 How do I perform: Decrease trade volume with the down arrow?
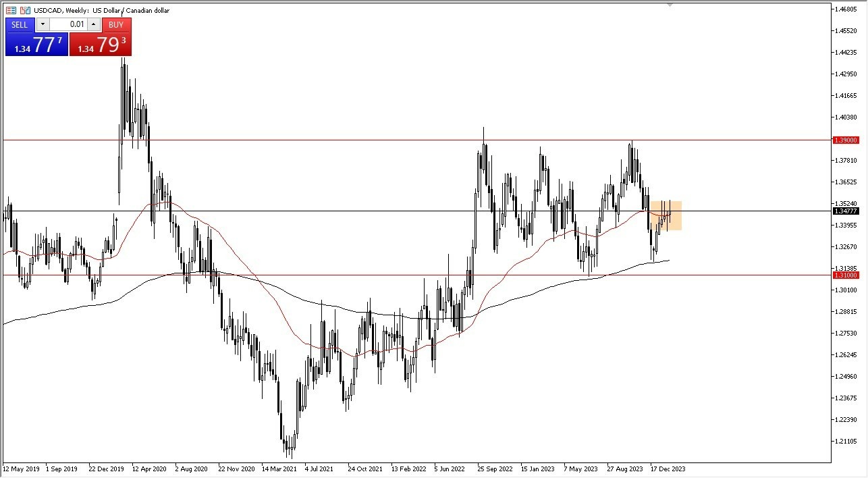42,25
